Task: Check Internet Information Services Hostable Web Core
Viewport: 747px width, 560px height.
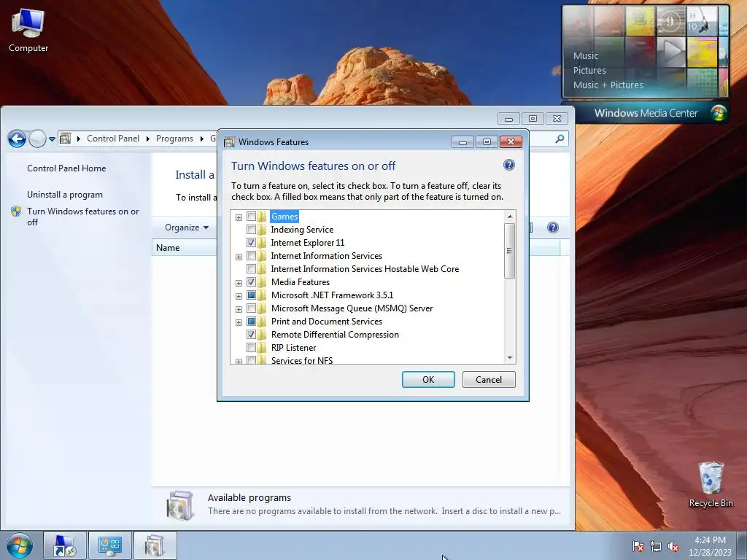Action: pos(251,268)
